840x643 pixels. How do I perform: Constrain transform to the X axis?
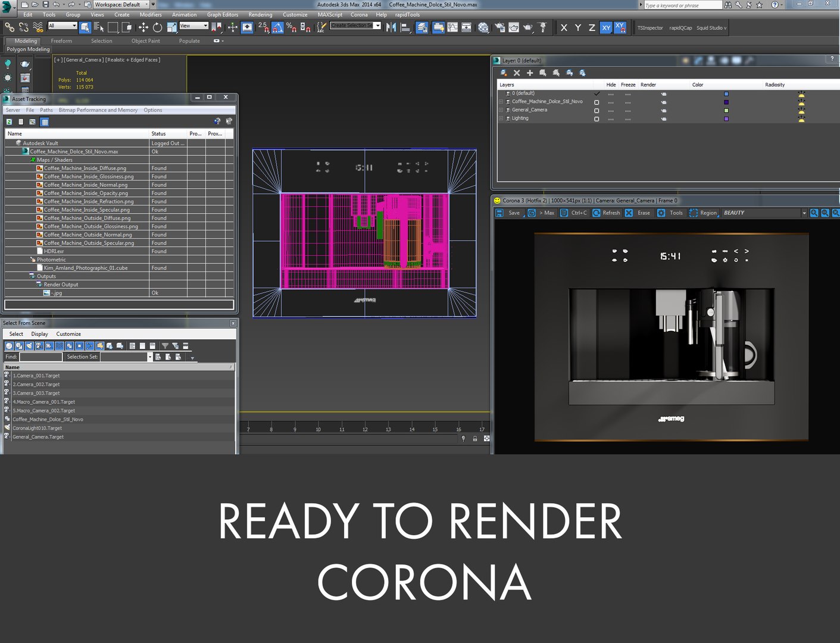[x=564, y=27]
